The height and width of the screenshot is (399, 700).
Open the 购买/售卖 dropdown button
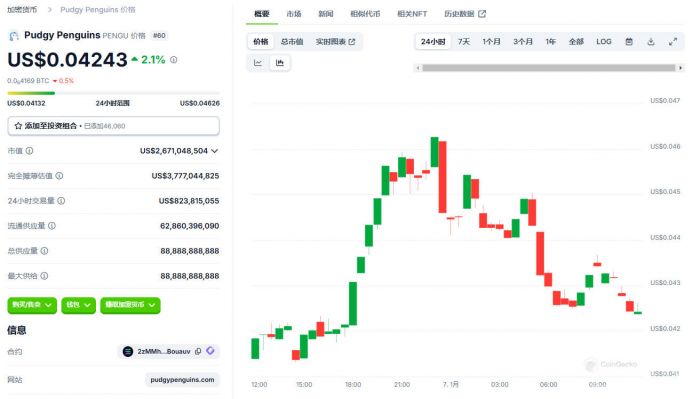pos(32,305)
